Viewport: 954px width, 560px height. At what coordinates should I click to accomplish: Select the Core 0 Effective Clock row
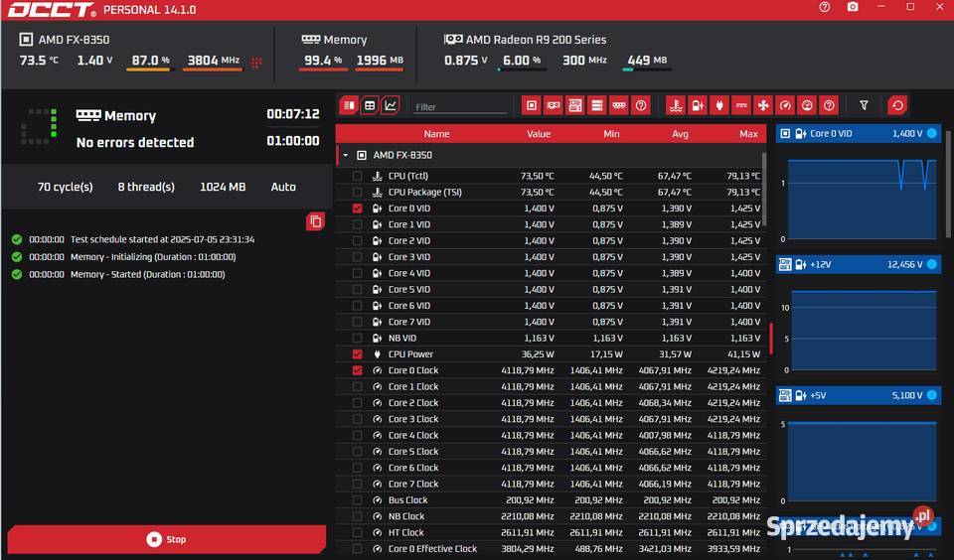[550, 548]
